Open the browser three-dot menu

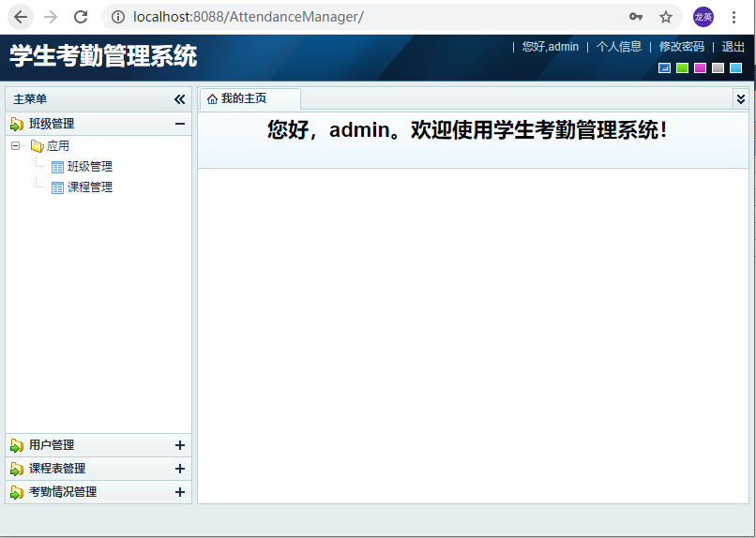(733, 17)
